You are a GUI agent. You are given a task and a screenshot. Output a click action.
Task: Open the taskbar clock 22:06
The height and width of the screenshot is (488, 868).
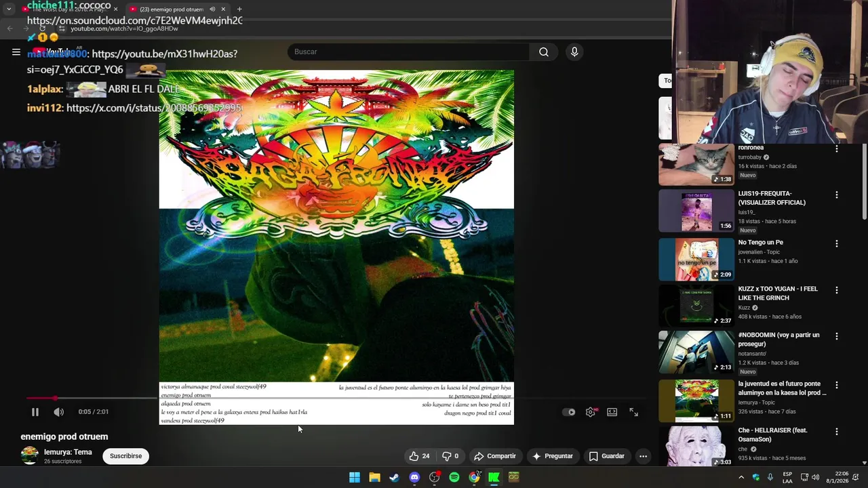point(838,477)
